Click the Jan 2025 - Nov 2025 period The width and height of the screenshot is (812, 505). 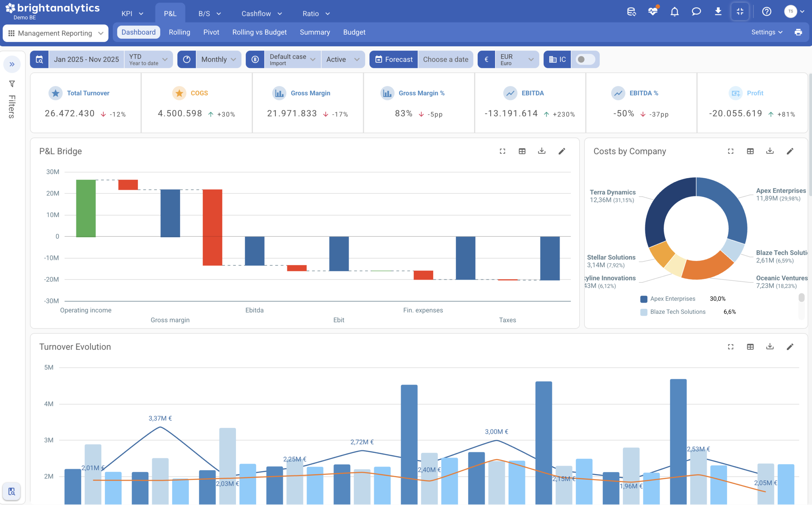[x=87, y=60]
